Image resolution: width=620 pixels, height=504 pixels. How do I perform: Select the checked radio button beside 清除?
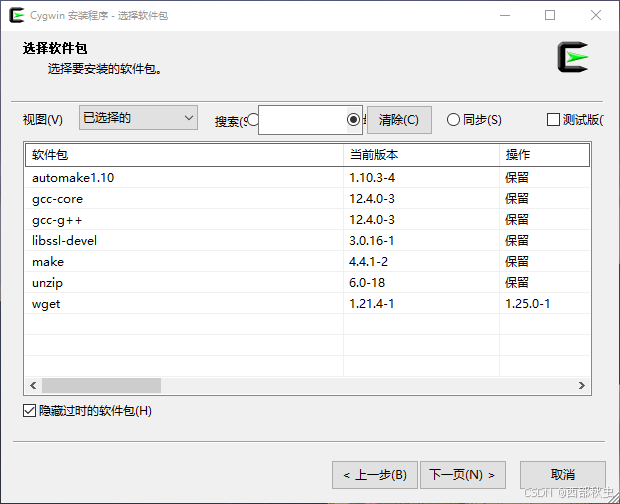click(353, 119)
